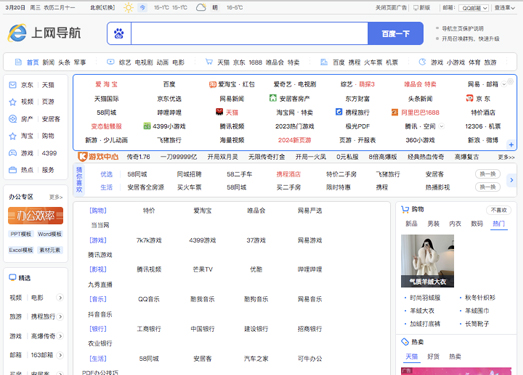This screenshot has width=523, height=375.
Task: Expand the arrow next to 高爆传奇 row
Action: tap(60, 336)
